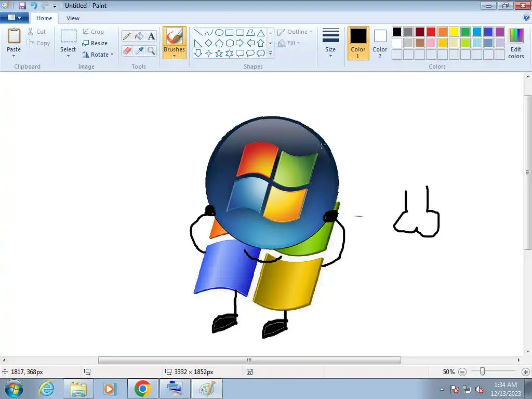
Task: Click the Save icon in quick access toolbar
Action: point(22,5)
